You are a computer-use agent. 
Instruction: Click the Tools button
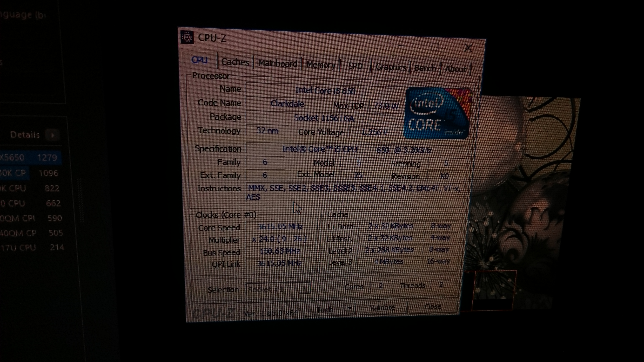(325, 310)
